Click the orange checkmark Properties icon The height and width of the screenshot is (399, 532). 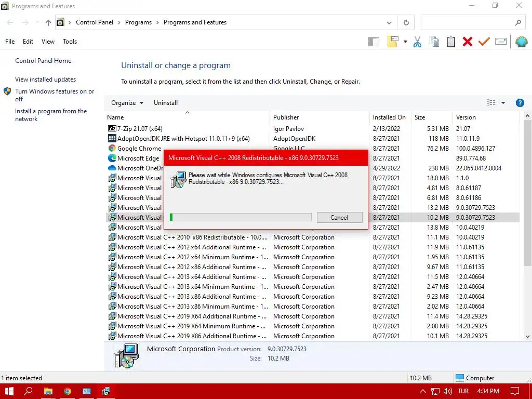tap(484, 42)
